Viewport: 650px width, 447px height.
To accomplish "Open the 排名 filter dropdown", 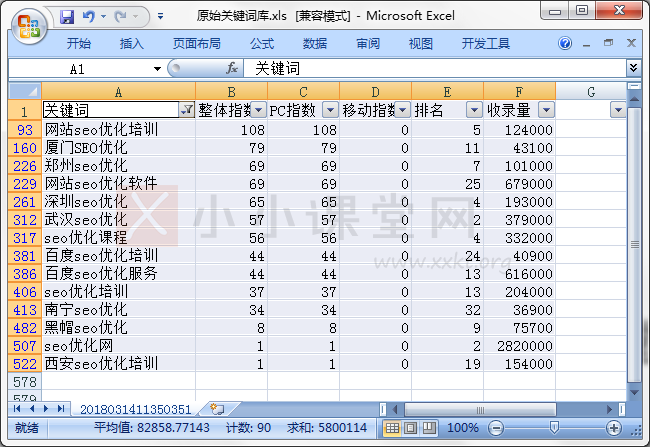I will tap(474, 110).
